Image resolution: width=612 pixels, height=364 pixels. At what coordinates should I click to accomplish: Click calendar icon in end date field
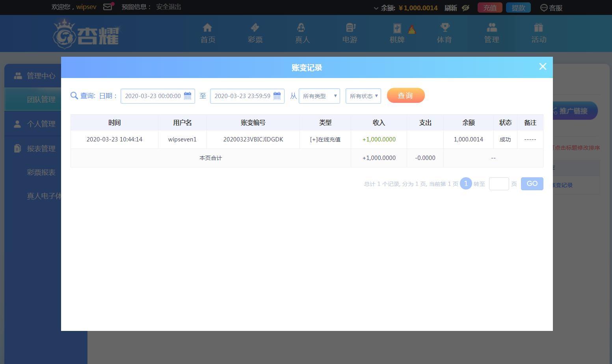tap(277, 96)
